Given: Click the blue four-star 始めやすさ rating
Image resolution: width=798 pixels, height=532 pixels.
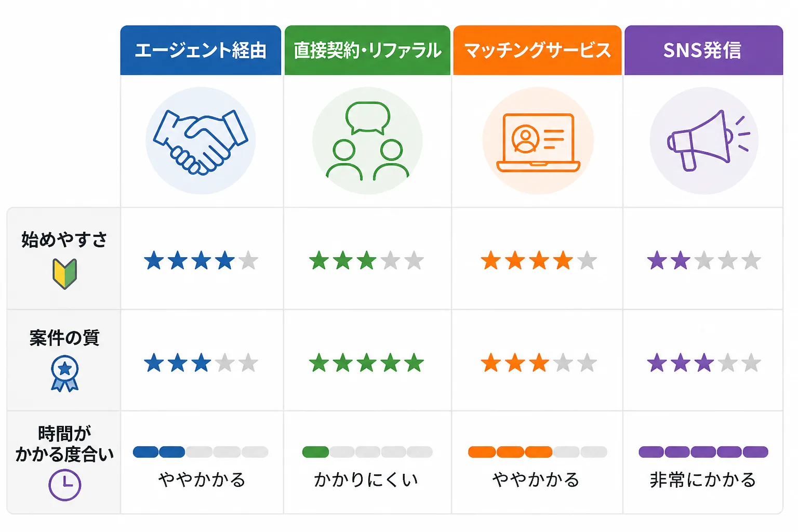Looking at the screenshot, I should (x=201, y=260).
